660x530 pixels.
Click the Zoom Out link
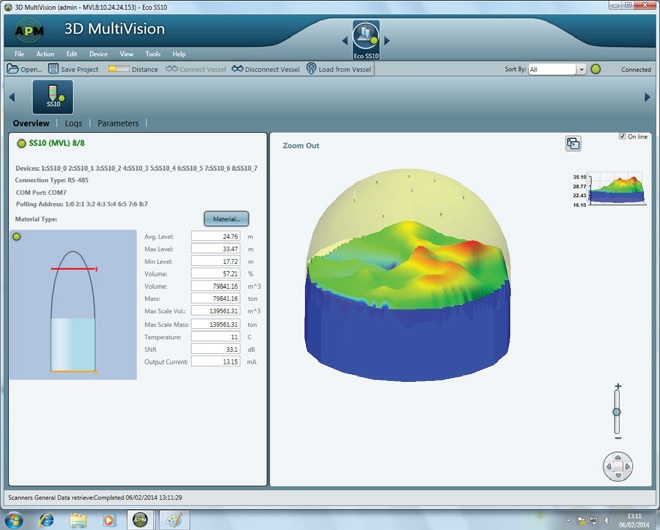pyautogui.click(x=301, y=146)
